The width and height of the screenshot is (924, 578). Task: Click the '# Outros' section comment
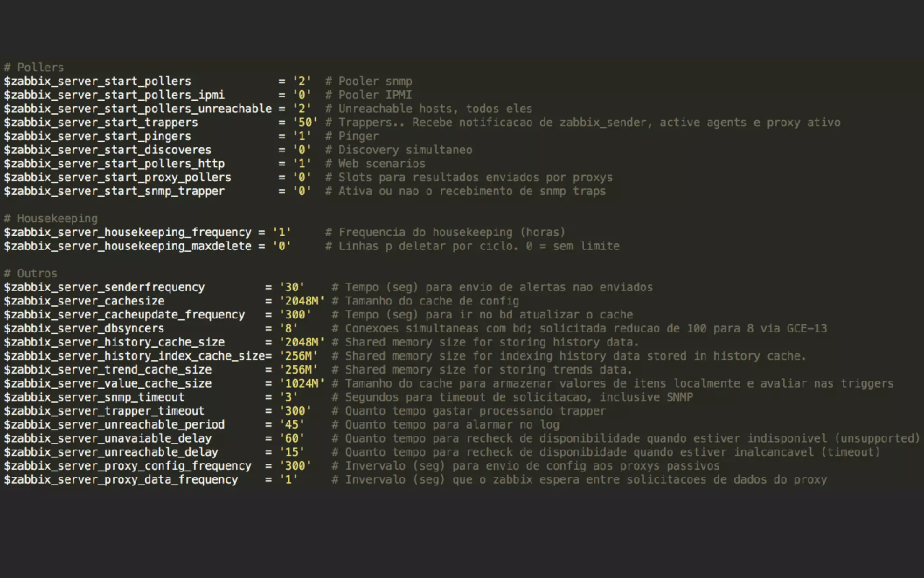coord(31,274)
